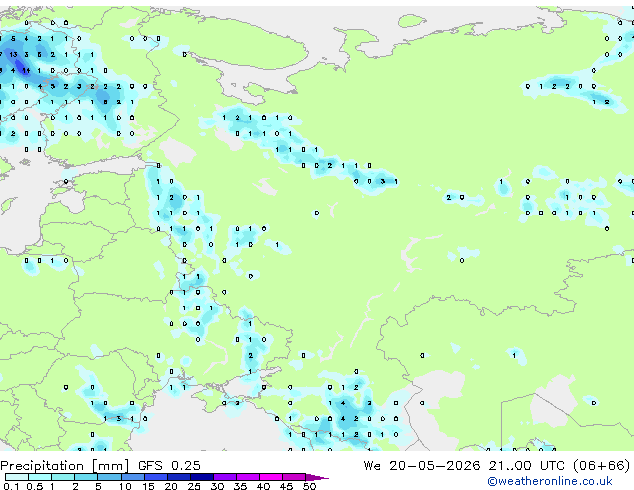Pick the 15–20 mm legend color
This screenshot has height=490, width=634.
(155, 477)
